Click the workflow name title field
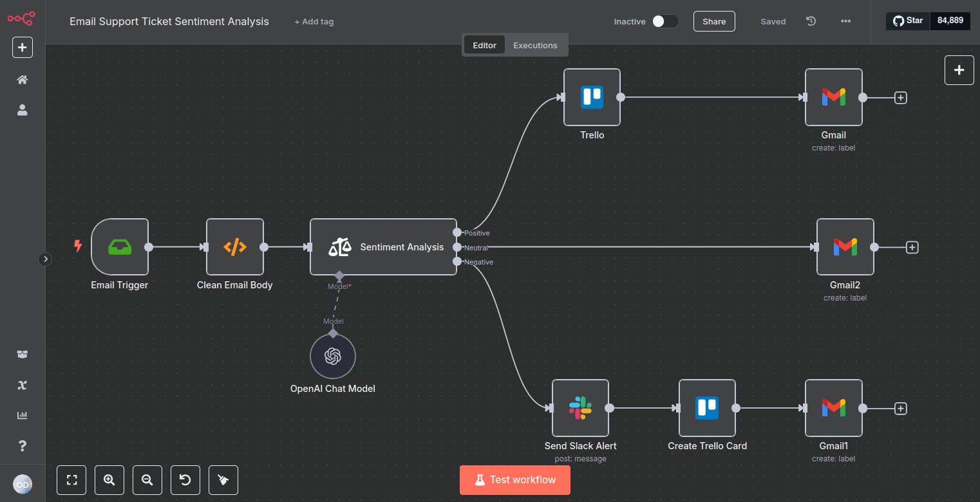Viewport: 980px width, 502px height. 169,21
